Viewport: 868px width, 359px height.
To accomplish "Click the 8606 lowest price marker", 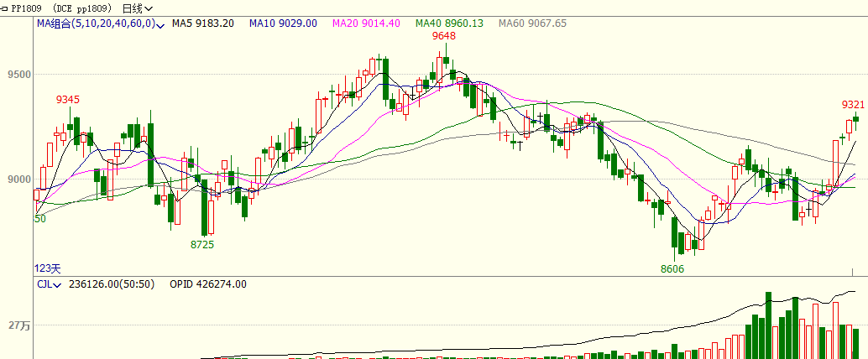I will tap(672, 269).
